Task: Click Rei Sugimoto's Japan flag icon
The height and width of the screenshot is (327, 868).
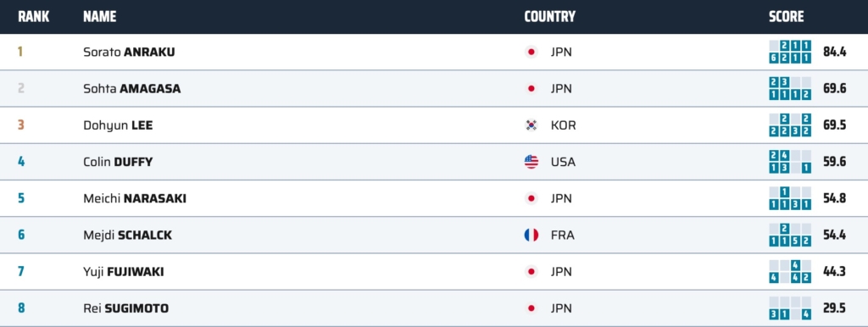Action: (531, 308)
